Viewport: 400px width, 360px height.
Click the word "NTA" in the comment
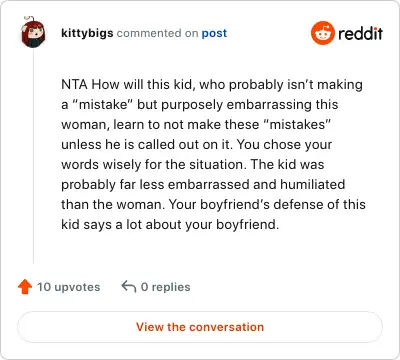74,84
